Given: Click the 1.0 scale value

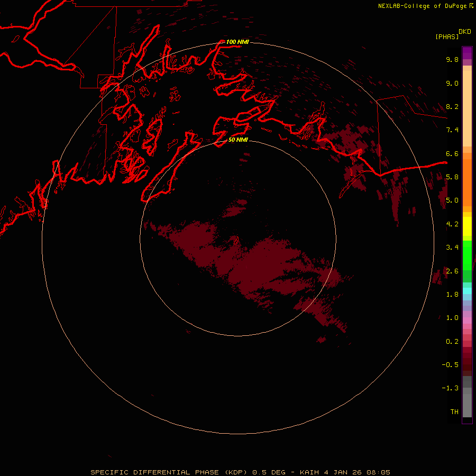Looking at the screenshot, I should [x=452, y=318].
